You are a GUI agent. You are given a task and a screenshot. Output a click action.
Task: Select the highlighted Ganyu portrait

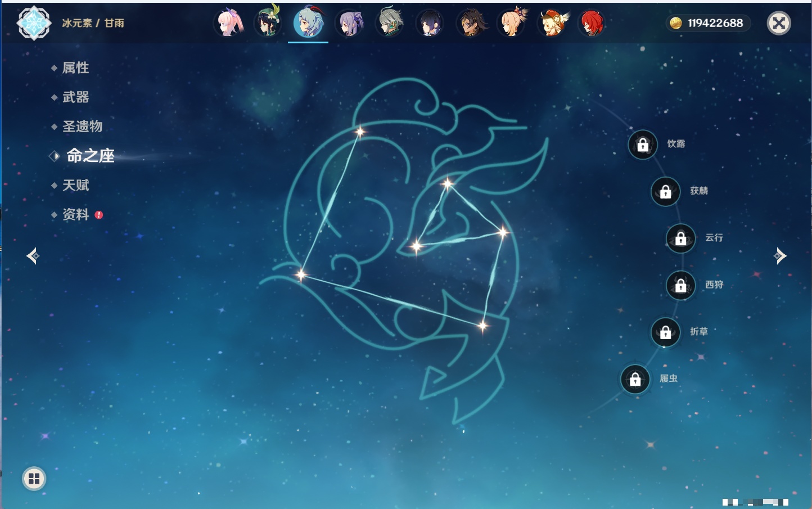308,23
